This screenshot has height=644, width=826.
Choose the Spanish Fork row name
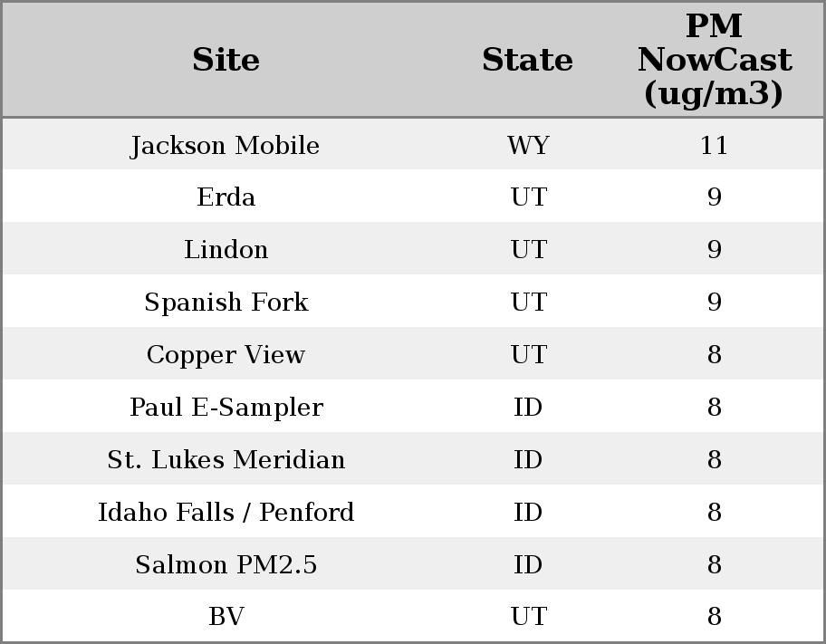pyautogui.click(x=226, y=303)
